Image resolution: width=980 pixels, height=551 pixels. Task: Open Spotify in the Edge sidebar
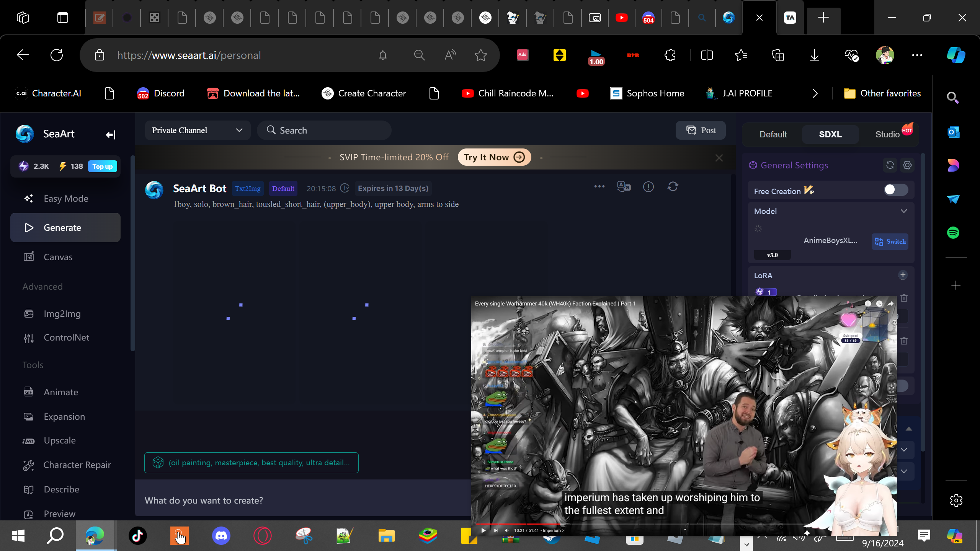point(953,233)
